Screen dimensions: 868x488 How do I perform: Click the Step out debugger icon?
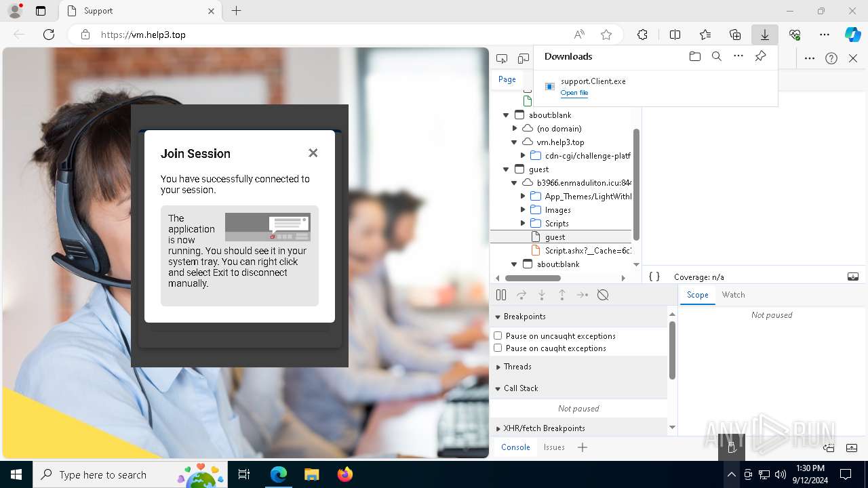(x=562, y=295)
